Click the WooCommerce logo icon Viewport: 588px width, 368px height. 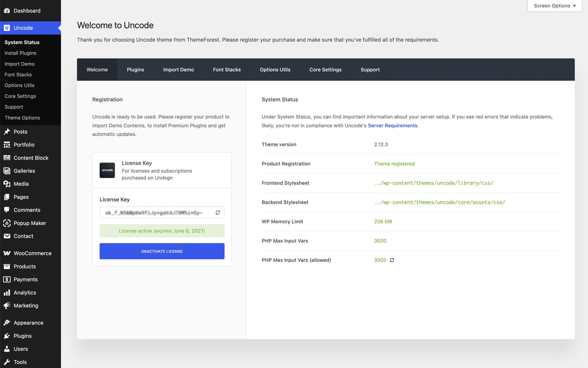pos(7,253)
